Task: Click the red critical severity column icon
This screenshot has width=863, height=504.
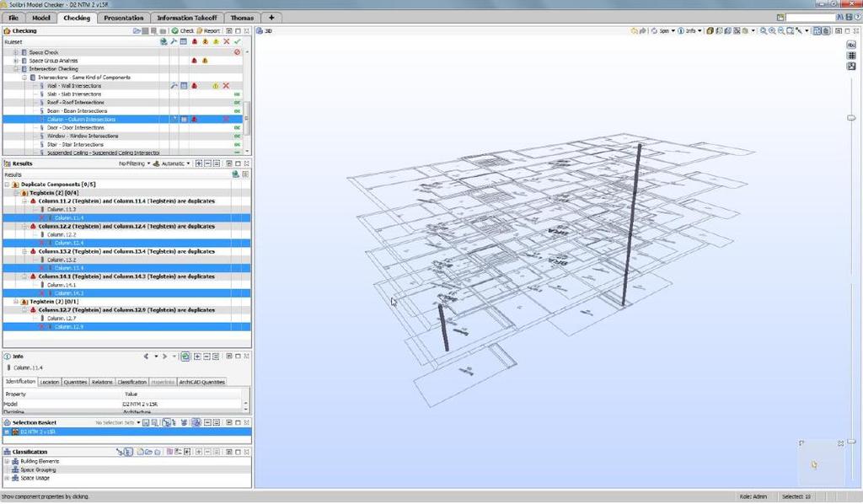Action: coord(195,42)
